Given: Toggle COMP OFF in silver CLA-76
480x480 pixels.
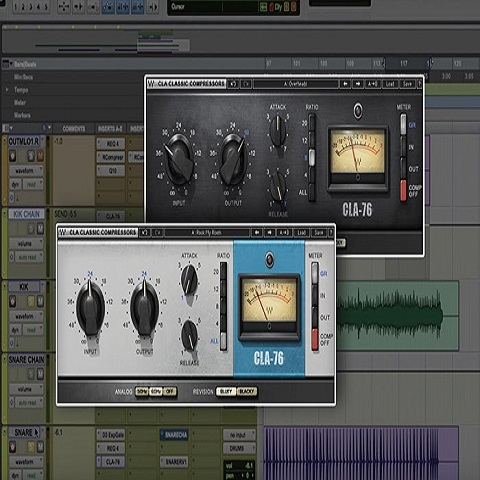Looking at the screenshot, I should tap(315, 339).
